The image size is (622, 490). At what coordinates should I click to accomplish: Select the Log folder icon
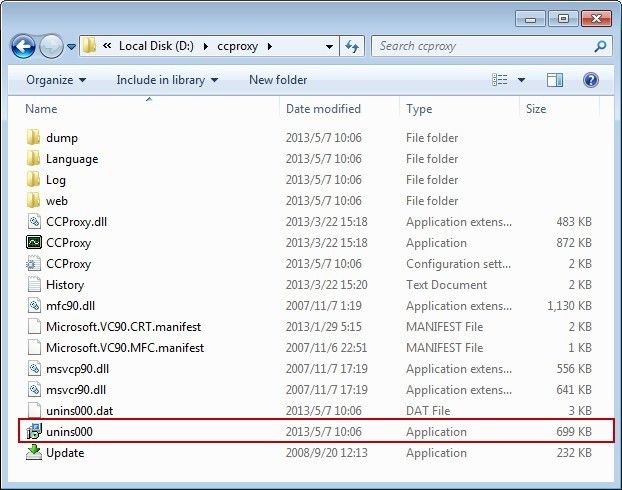point(33,179)
